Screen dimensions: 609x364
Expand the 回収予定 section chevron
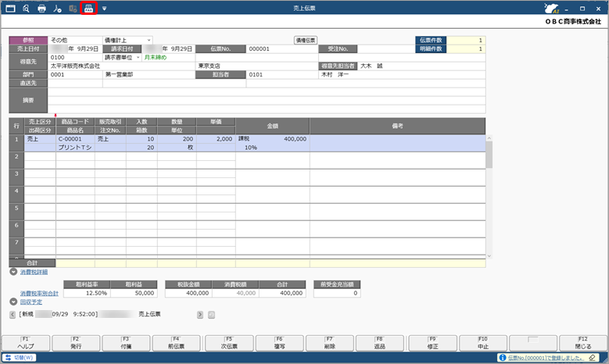coord(13,302)
